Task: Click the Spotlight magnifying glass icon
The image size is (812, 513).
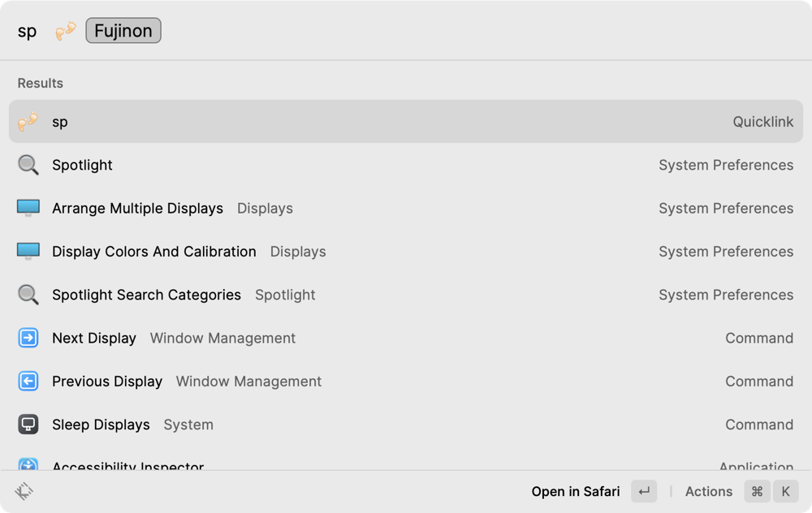Action: tap(28, 165)
